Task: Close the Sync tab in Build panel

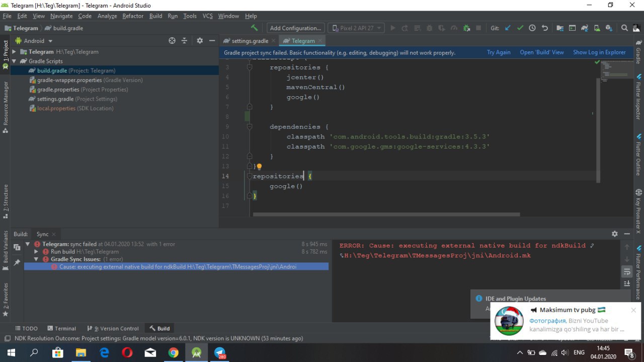Action: pos(54,234)
